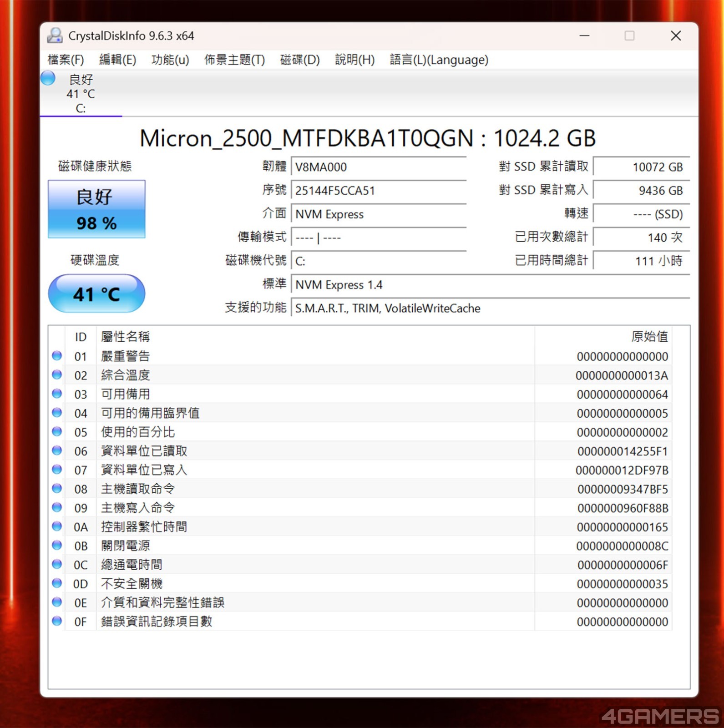The image size is (724, 728).
Task: Open the 佈景主題(T) menu
Action: coord(234,60)
